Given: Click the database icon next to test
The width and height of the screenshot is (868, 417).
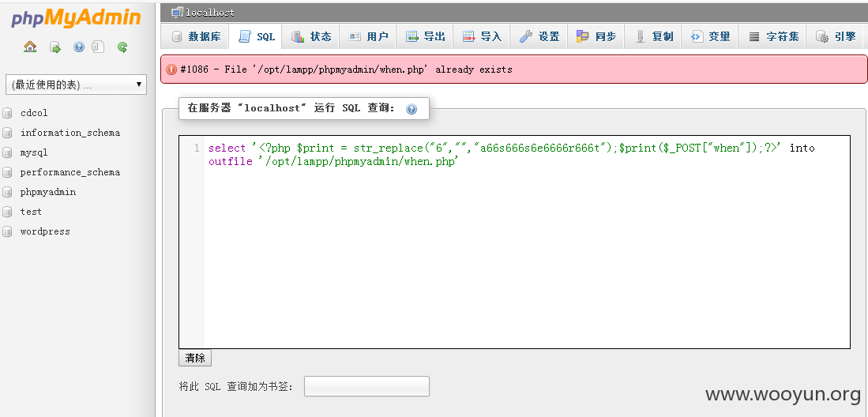Looking at the screenshot, I should (x=7, y=212).
